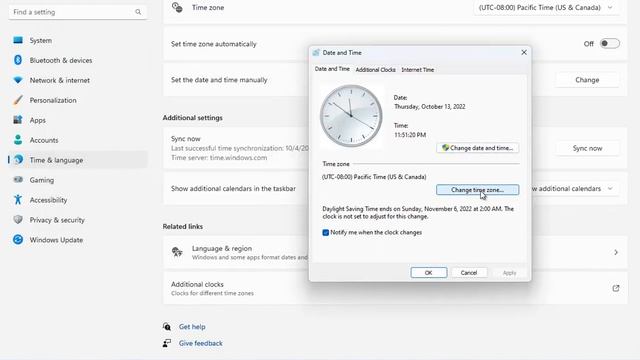Open the Additional clocks settings row
This screenshot has width=640, height=360.
395,288
